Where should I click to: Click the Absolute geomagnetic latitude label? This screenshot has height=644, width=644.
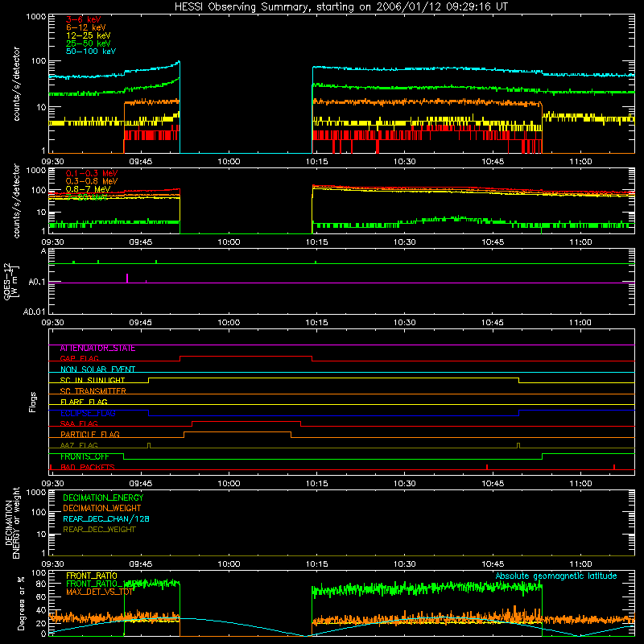tap(556, 576)
